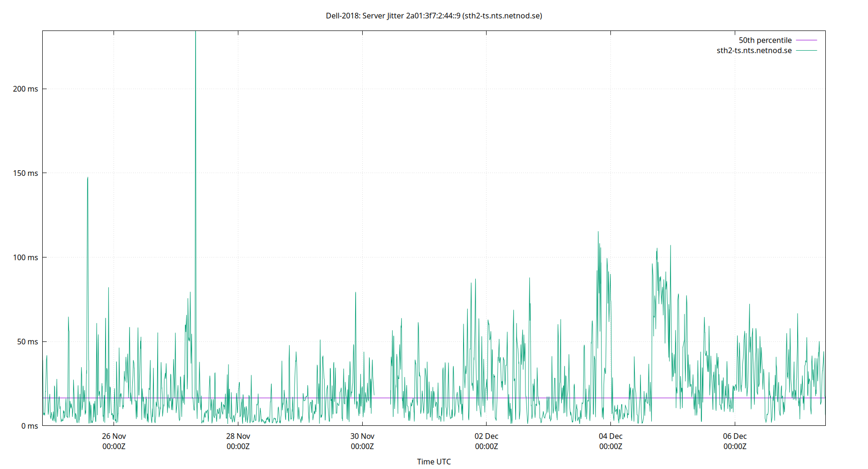Click the '02 Dec' date marker on x-axis
868x469 pixels.
[487, 436]
